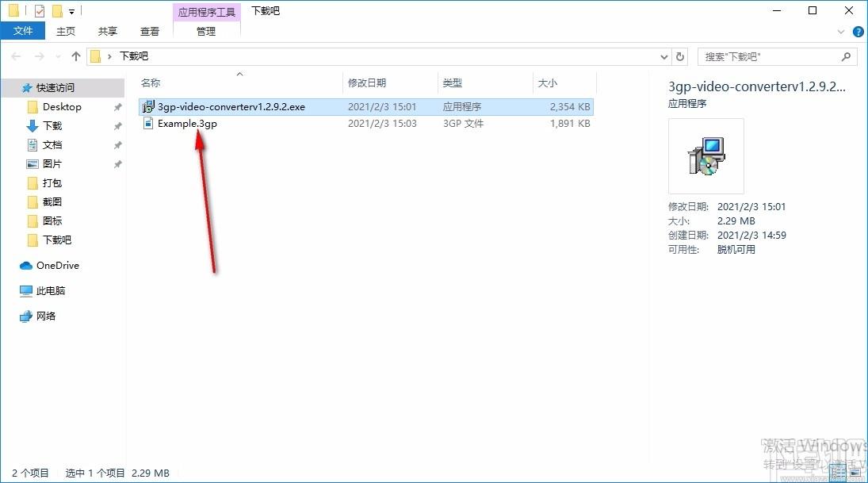Click the forward navigation arrow

click(x=39, y=56)
